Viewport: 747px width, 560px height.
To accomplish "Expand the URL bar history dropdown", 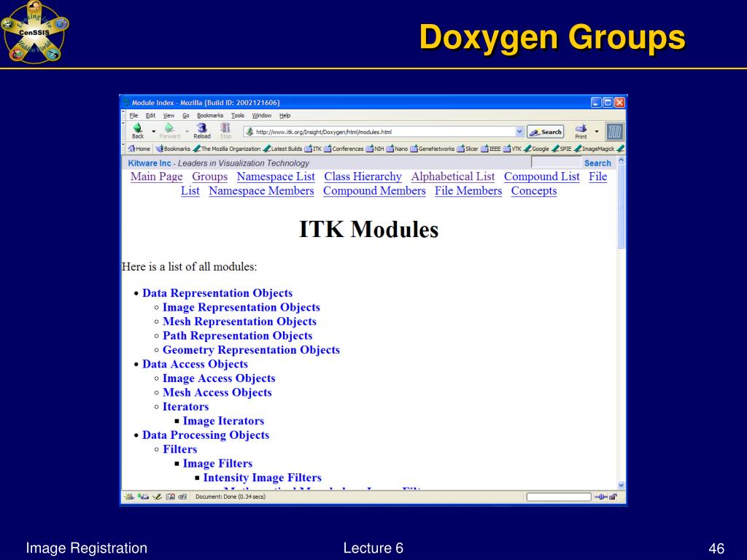I will pyautogui.click(x=519, y=132).
